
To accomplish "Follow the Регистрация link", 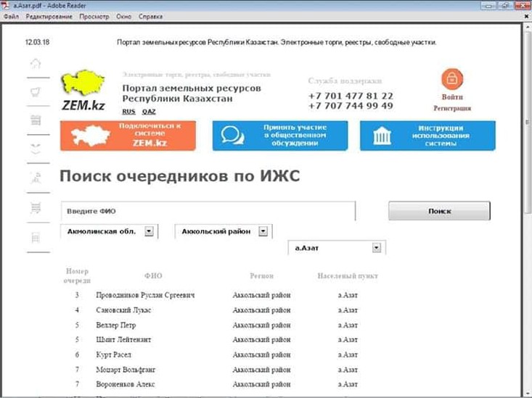I will (452, 108).
